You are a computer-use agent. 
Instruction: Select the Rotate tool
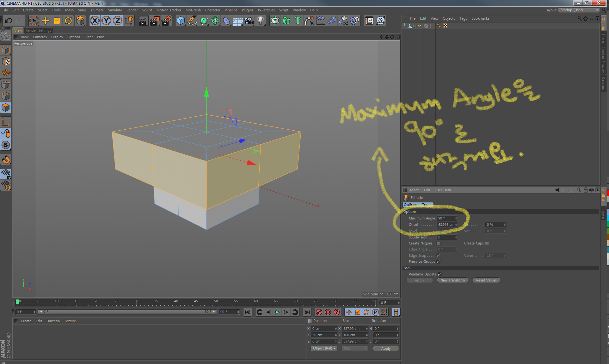(x=68, y=21)
